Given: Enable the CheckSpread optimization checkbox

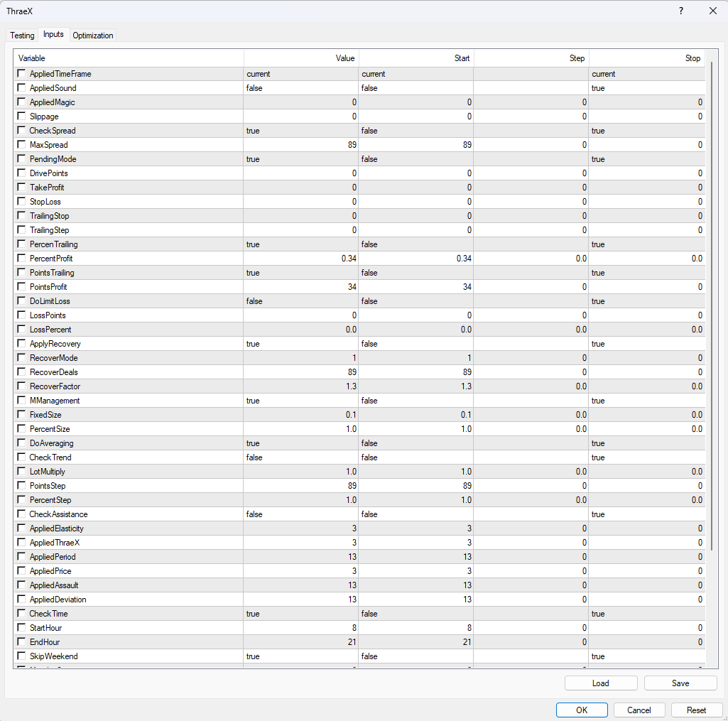Looking at the screenshot, I should point(21,131).
